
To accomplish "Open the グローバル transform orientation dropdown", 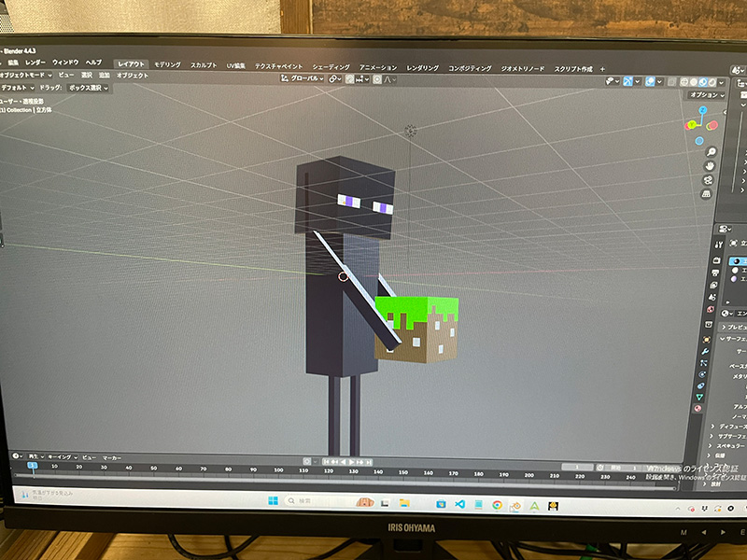I will coord(303,78).
